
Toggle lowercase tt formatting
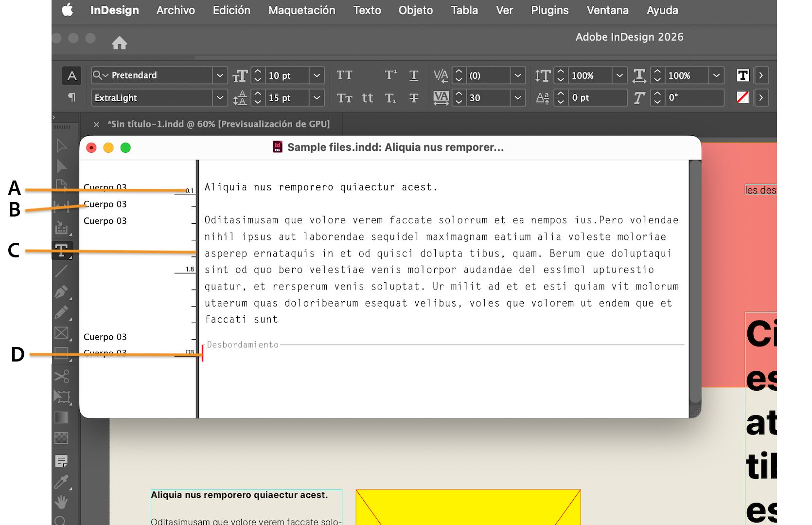(368, 98)
